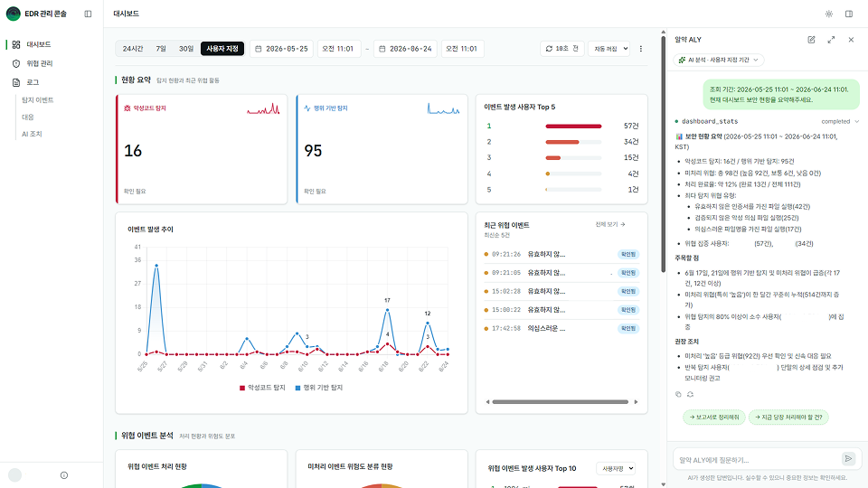The height and width of the screenshot is (488, 868).
Task: Focus the 알약 ALY question input
Action: point(756,459)
